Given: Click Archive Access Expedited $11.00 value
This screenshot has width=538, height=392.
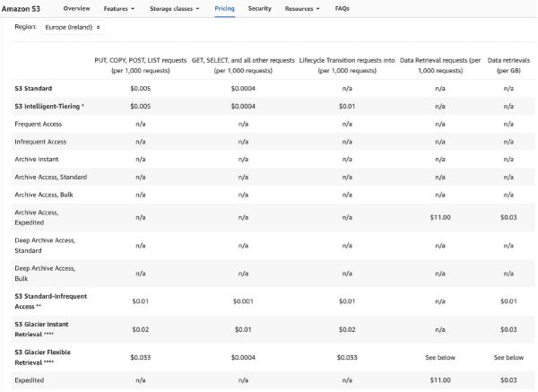Looking at the screenshot, I should (x=440, y=217).
